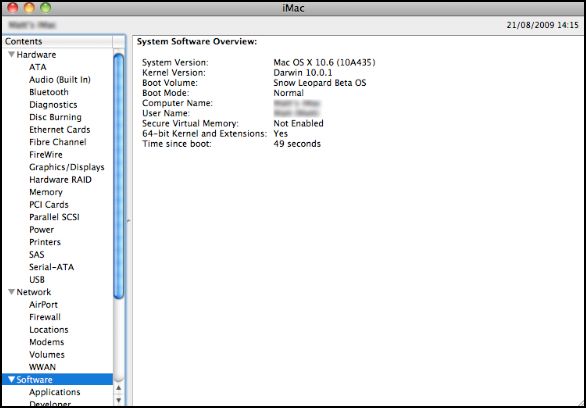Select Volumes under Network
The height and width of the screenshot is (408, 586).
click(x=47, y=355)
